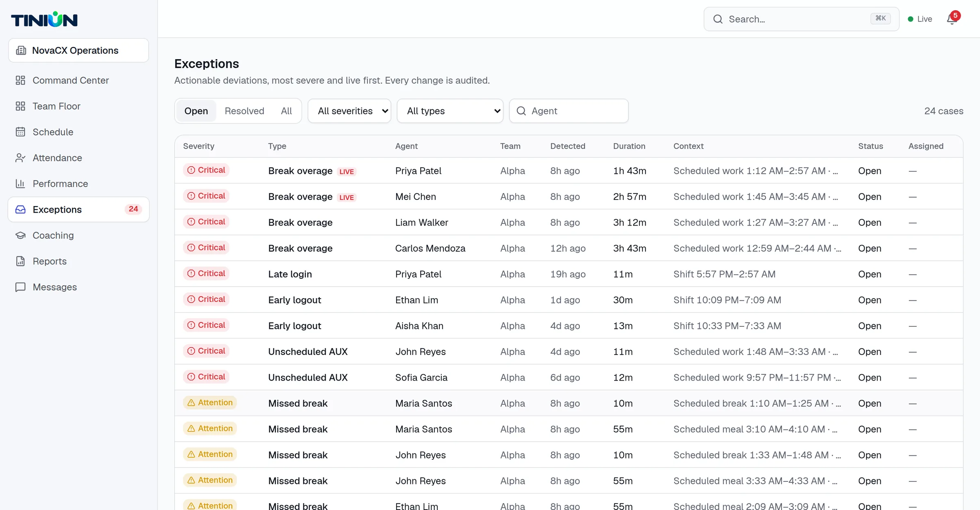
Task: Switch to the Open tab
Action: (x=196, y=111)
